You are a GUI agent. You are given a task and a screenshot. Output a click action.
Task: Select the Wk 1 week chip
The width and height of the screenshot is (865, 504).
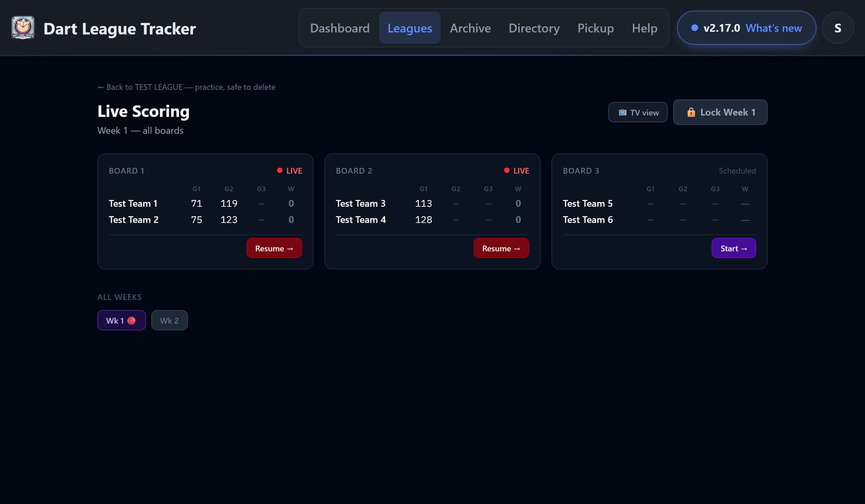pyautogui.click(x=122, y=321)
